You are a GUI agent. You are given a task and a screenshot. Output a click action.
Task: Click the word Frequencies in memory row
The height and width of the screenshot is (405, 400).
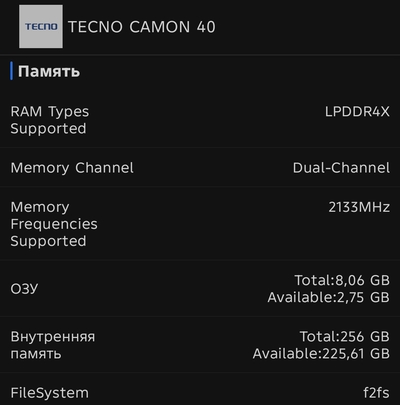coord(54,224)
